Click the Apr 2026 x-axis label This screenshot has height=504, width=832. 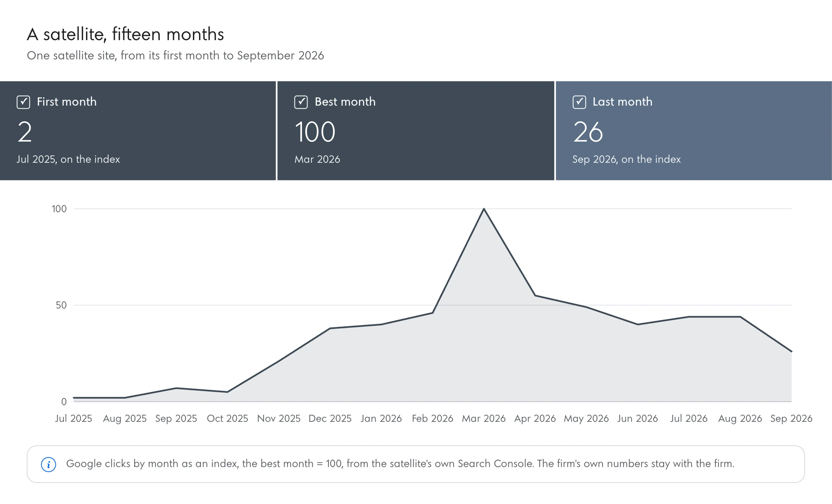click(535, 418)
